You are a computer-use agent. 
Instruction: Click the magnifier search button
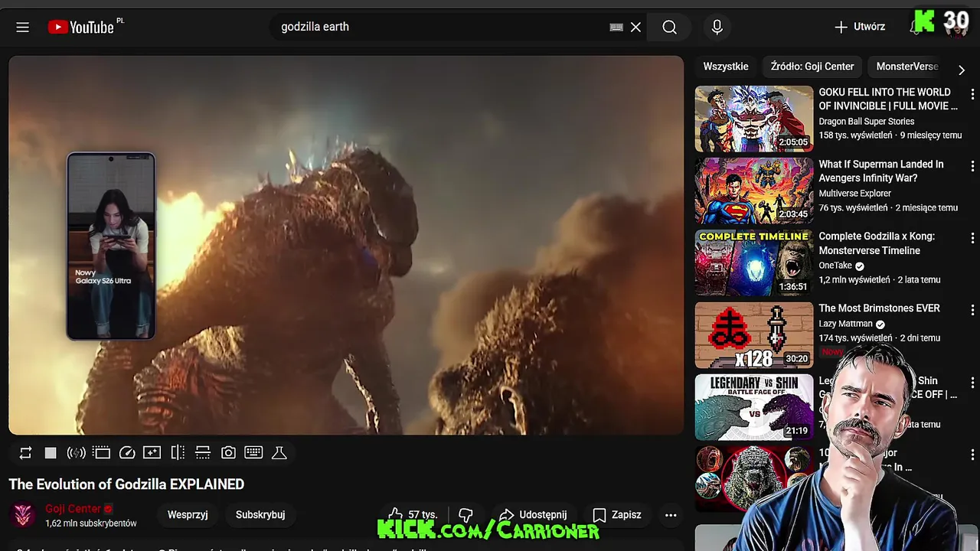pyautogui.click(x=670, y=28)
